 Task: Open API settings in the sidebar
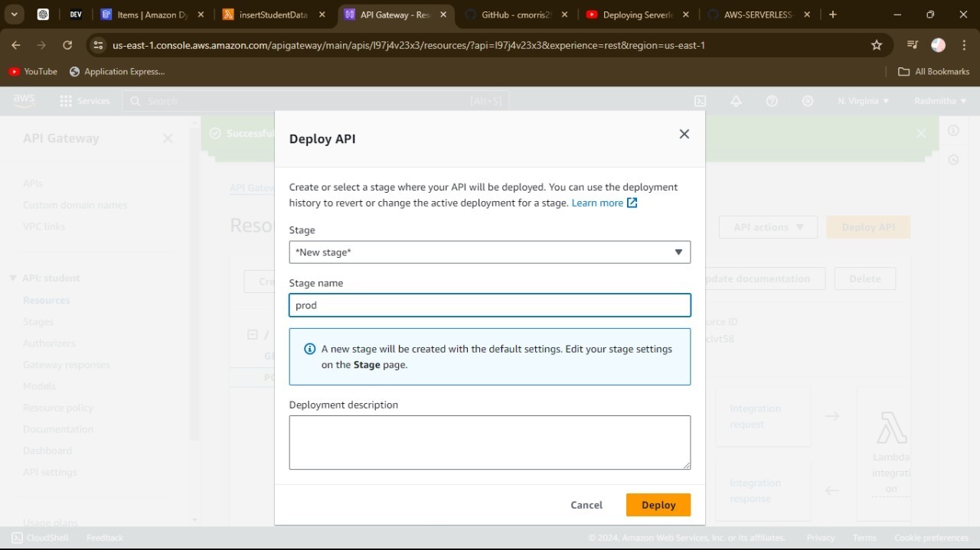point(50,472)
